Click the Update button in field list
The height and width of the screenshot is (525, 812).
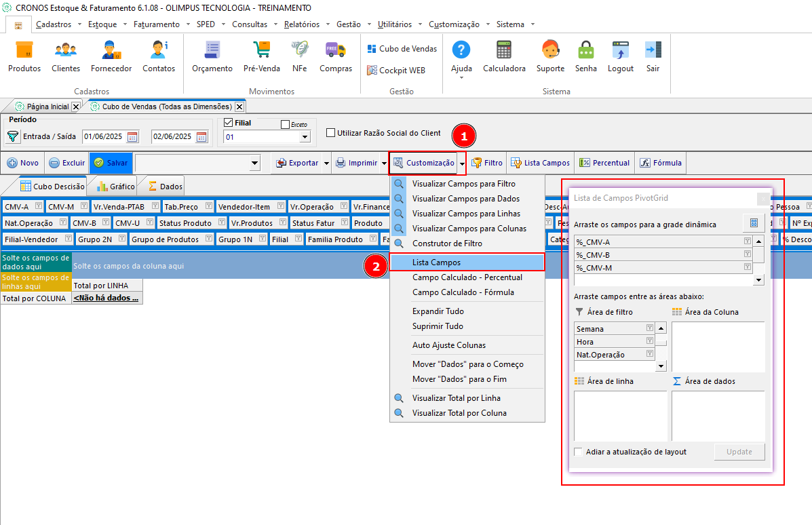739,452
